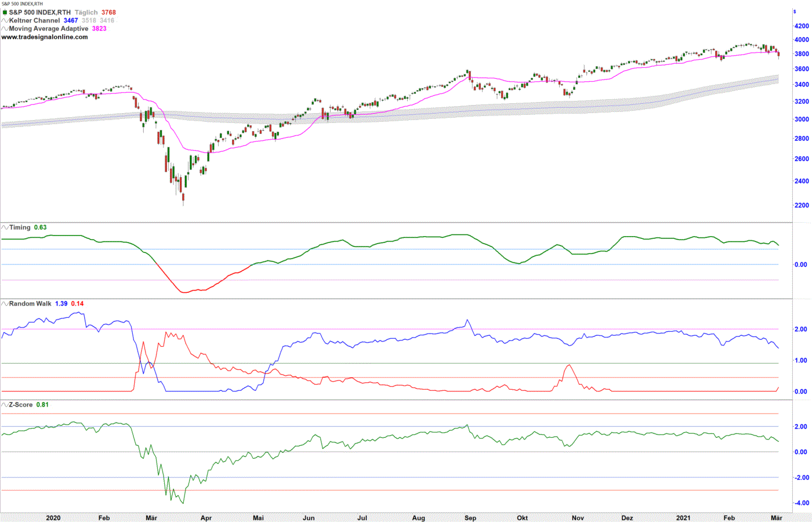Click the wave icon beside Moving Average Adaptive
The width and height of the screenshot is (812, 522).
pos(5,28)
